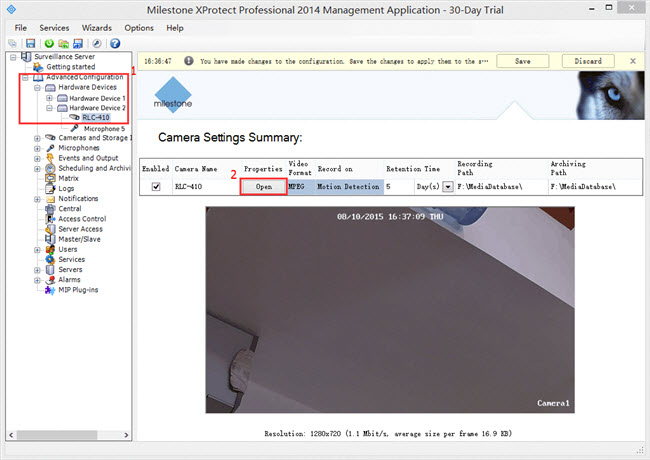Expand the Users tree node
Viewport: 650px width, 460px height.
coord(37,250)
